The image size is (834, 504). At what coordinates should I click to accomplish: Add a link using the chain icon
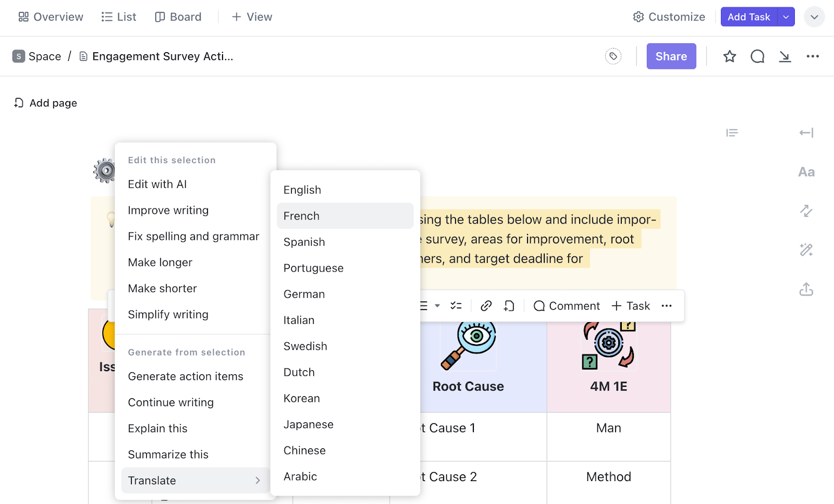486,305
